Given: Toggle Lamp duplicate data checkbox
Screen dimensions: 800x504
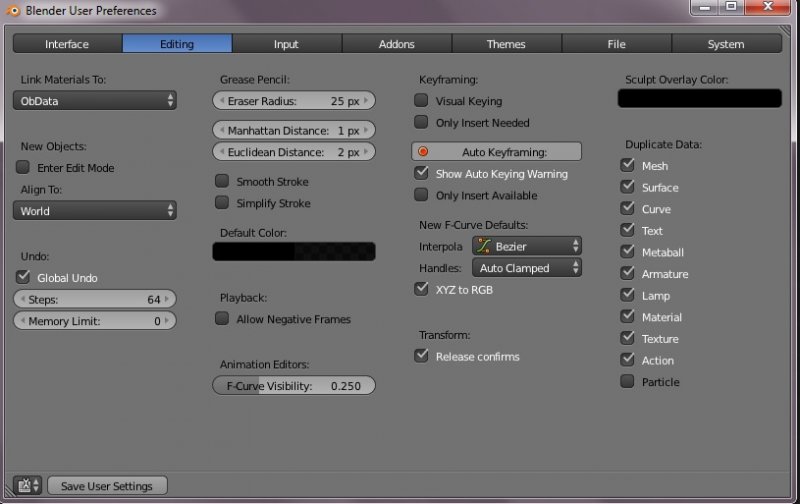Looking at the screenshot, I should [x=628, y=295].
